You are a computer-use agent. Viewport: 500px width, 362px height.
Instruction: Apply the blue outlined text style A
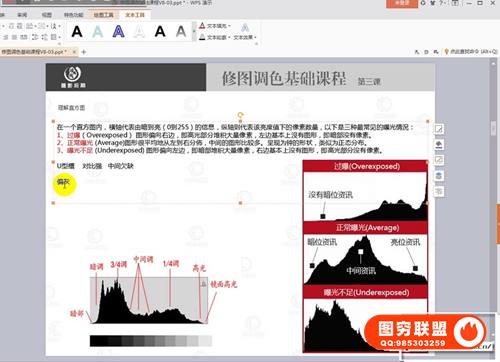point(118,32)
